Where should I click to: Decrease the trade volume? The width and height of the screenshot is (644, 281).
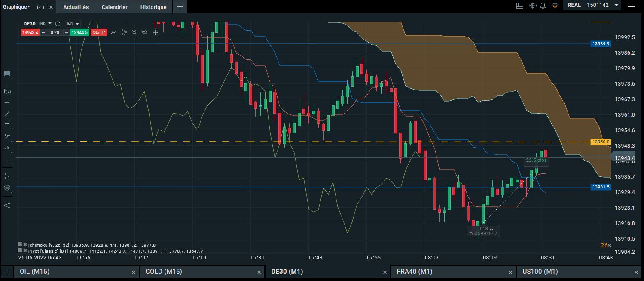point(43,32)
